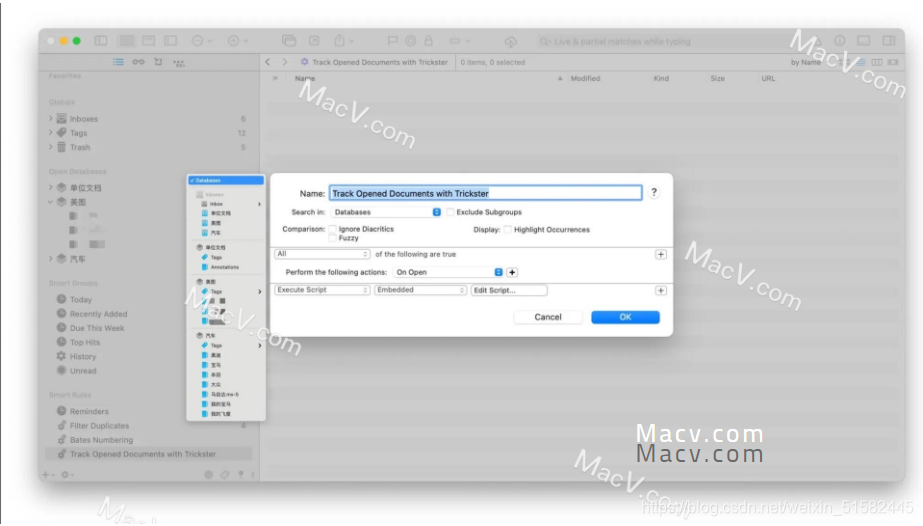Toggle the lock toolbar icon

(429, 41)
